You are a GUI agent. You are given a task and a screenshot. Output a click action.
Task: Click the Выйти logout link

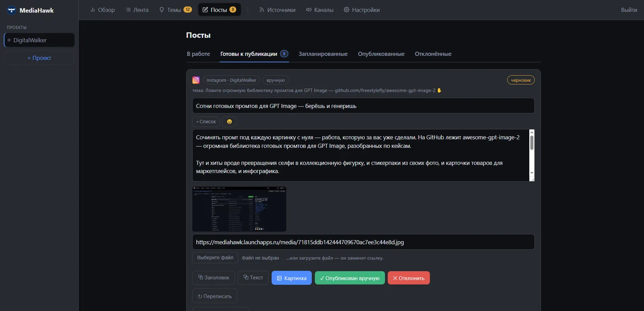coord(629,10)
